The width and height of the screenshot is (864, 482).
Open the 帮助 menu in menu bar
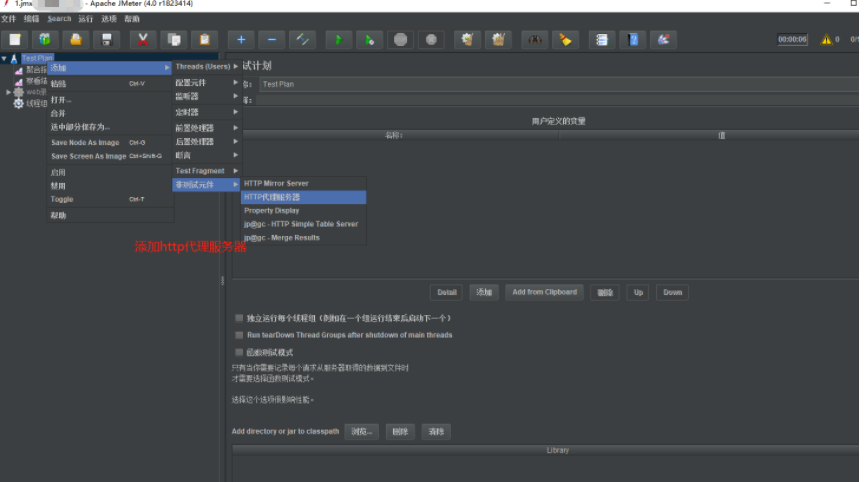(x=132, y=19)
